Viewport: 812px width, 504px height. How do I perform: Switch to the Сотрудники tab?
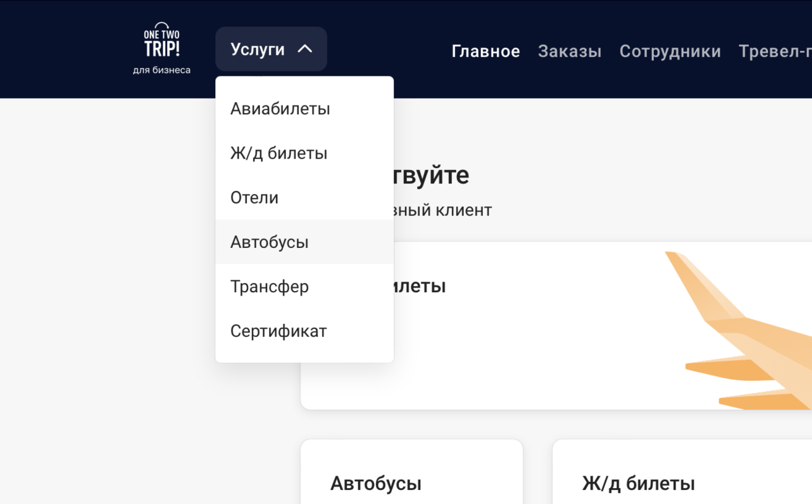click(x=670, y=51)
